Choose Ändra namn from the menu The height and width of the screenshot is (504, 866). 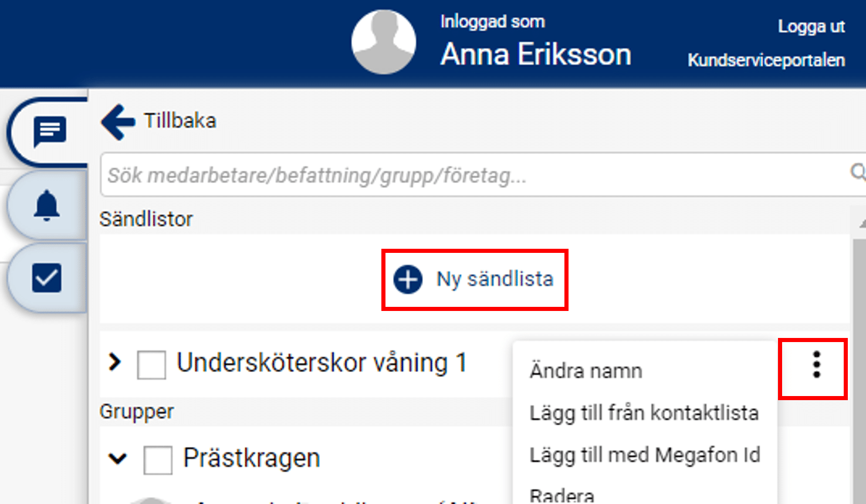click(586, 371)
